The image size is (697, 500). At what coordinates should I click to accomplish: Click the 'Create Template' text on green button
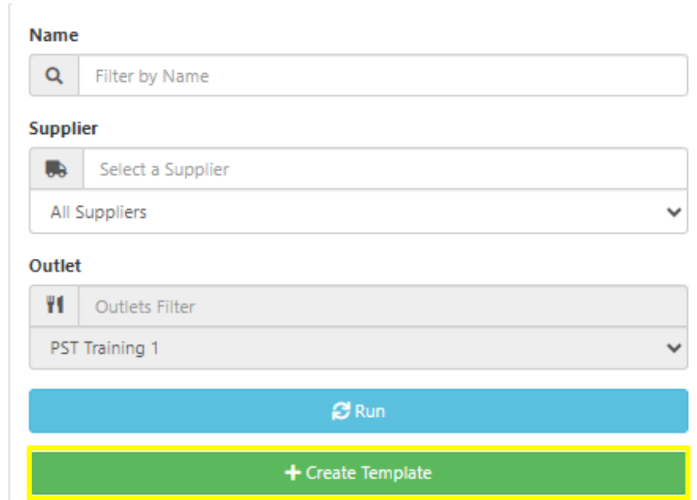(x=369, y=473)
